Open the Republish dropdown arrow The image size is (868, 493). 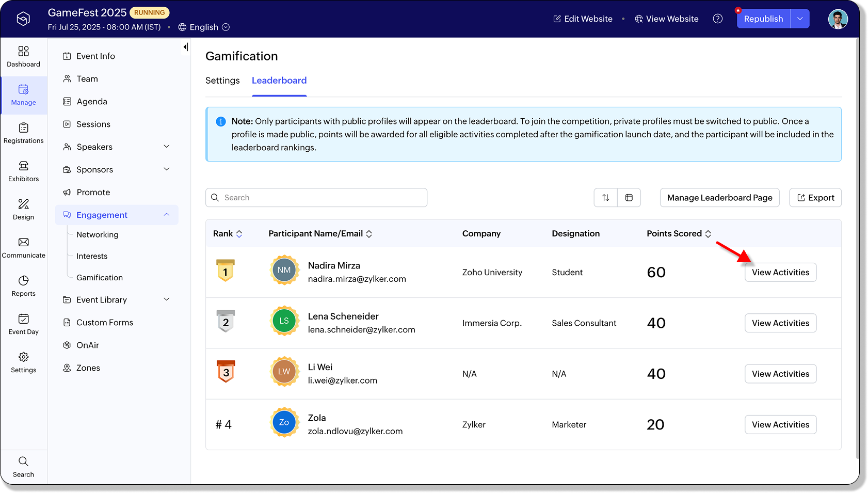point(800,19)
